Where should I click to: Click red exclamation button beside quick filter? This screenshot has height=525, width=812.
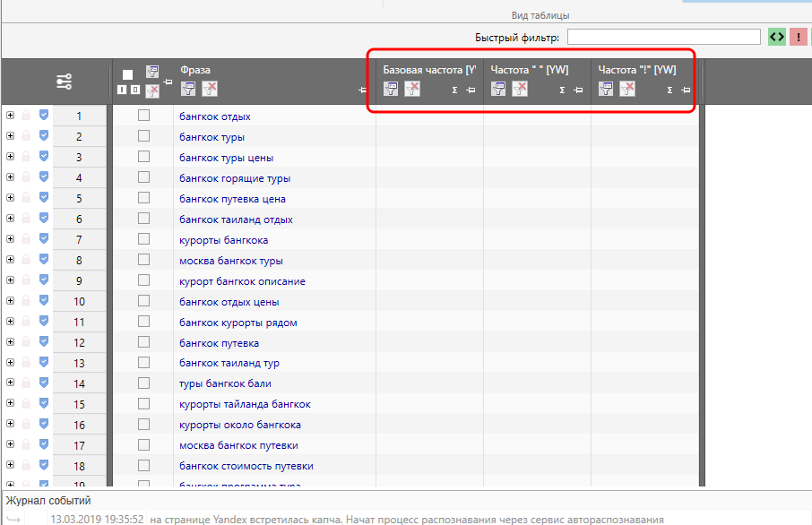799,37
